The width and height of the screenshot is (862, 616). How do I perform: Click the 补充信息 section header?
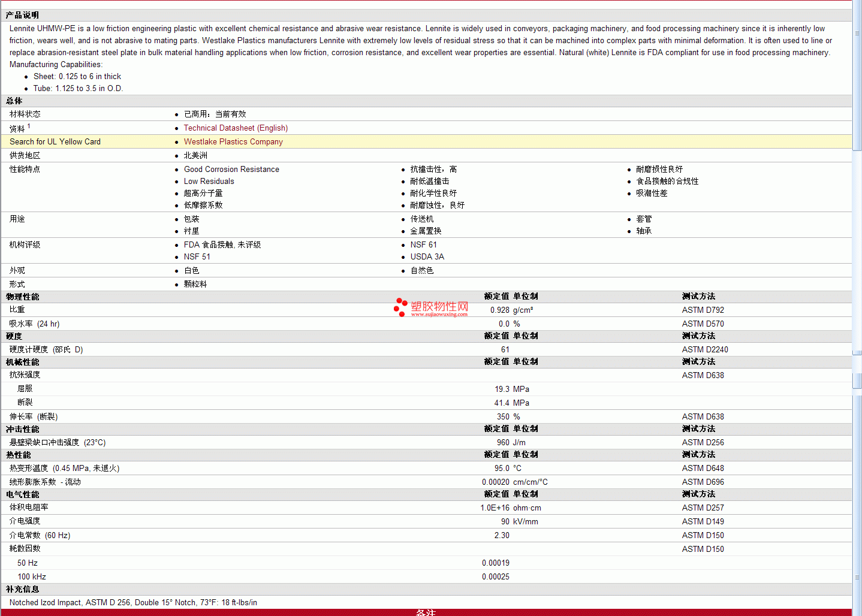pyautogui.click(x=22, y=589)
